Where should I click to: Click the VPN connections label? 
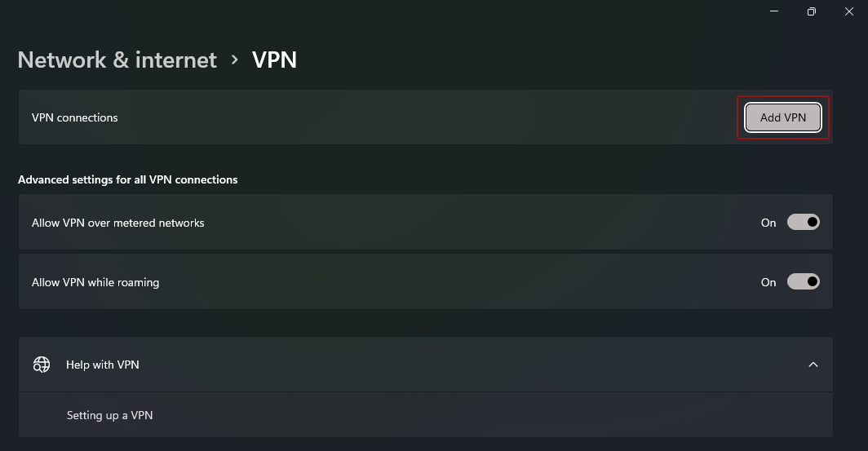tap(74, 117)
